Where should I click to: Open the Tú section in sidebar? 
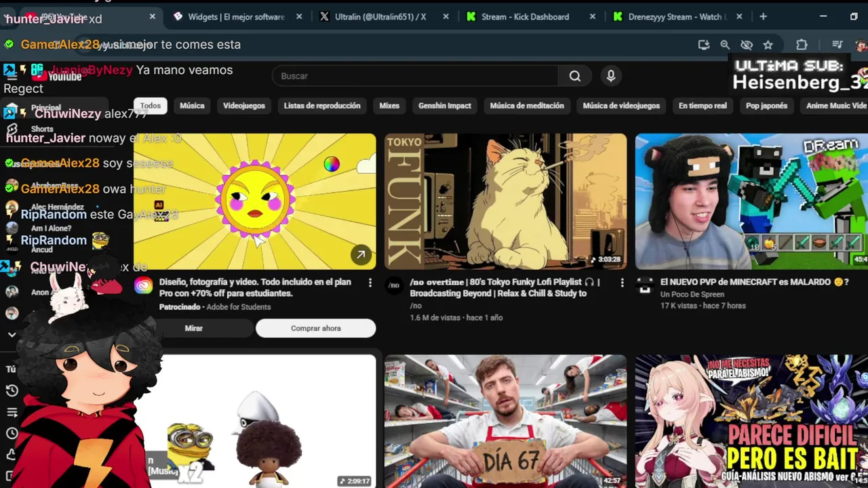coord(11,369)
